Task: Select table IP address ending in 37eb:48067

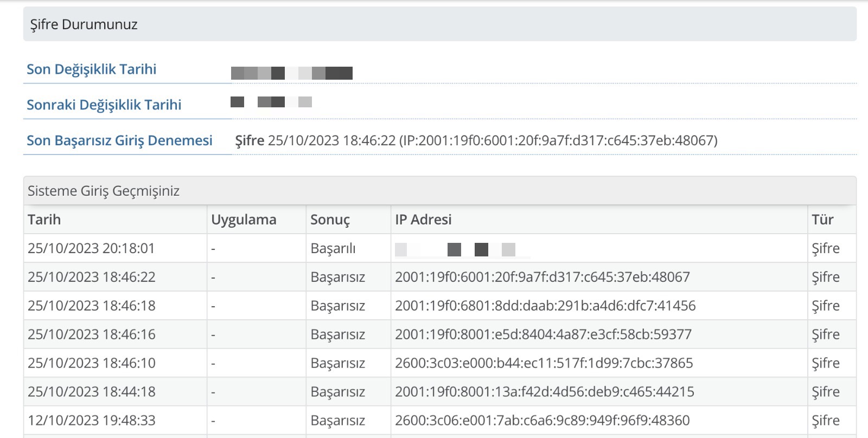Action: click(542, 277)
